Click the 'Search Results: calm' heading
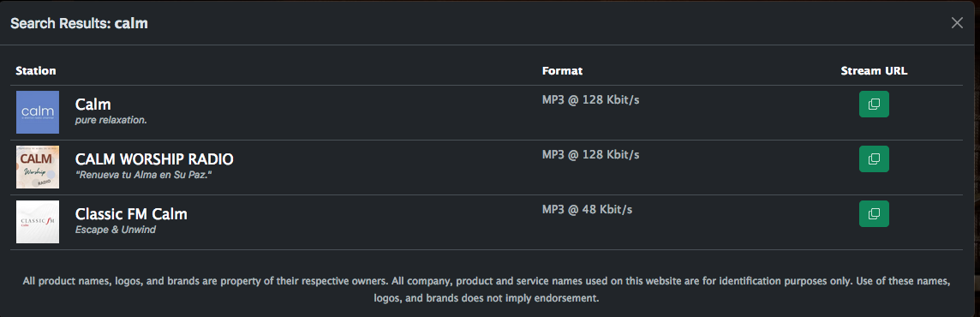Image resolution: width=980 pixels, height=317 pixels. (x=80, y=24)
